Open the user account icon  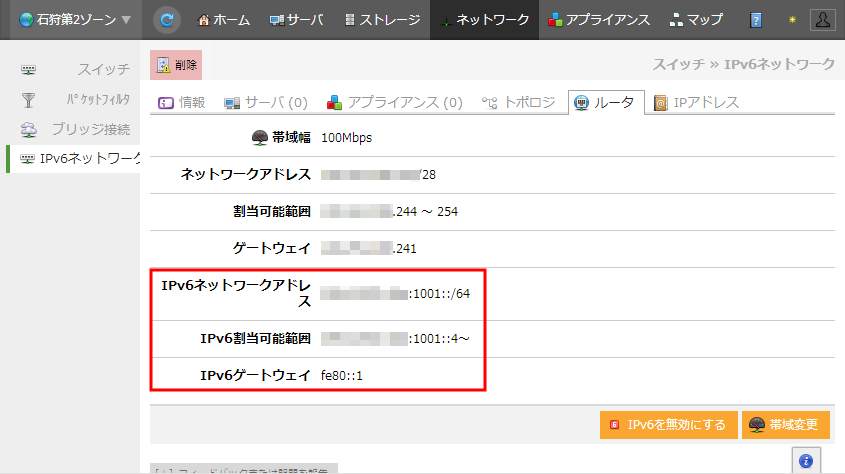823,20
